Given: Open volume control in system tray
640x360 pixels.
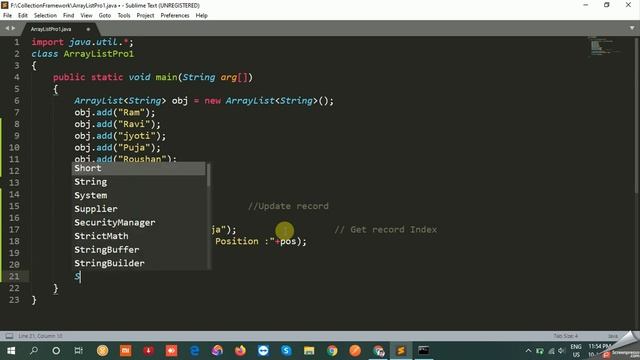Looking at the screenshot, I should tap(562, 351).
